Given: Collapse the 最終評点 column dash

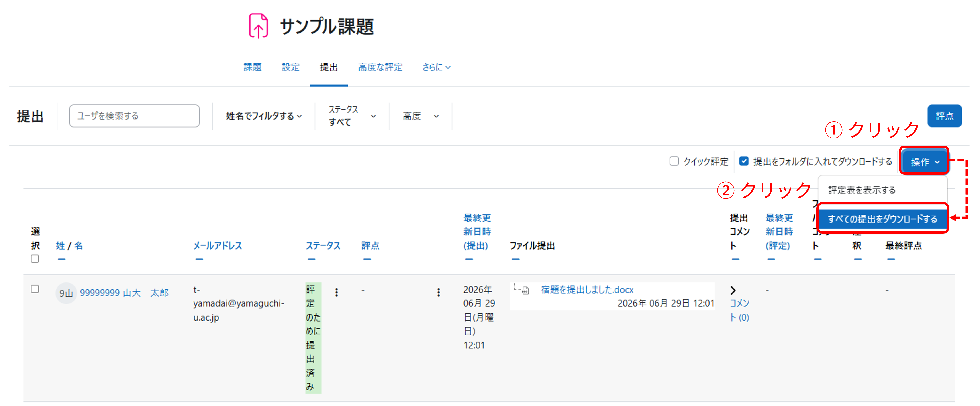Looking at the screenshot, I should pyautogui.click(x=891, y=259).
